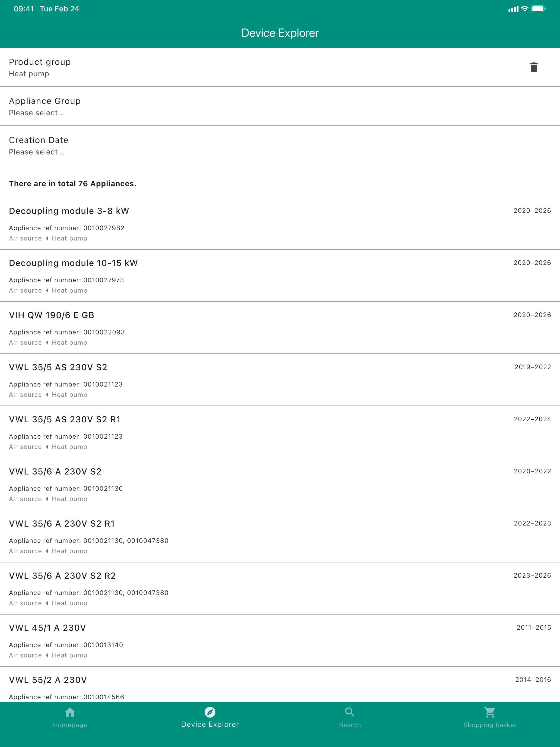
Task: Switch to the Search tab label
Action: tap(350, 725)
